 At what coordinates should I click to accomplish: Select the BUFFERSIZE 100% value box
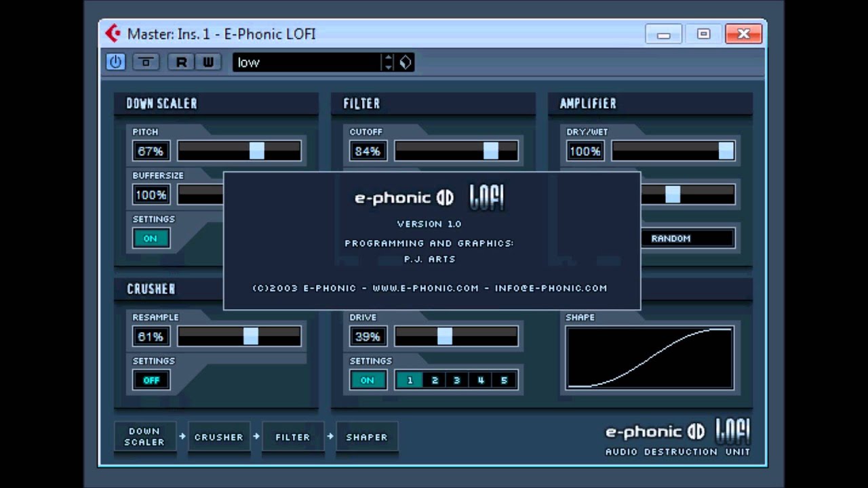pyautogui.click(x=151, y=195)
